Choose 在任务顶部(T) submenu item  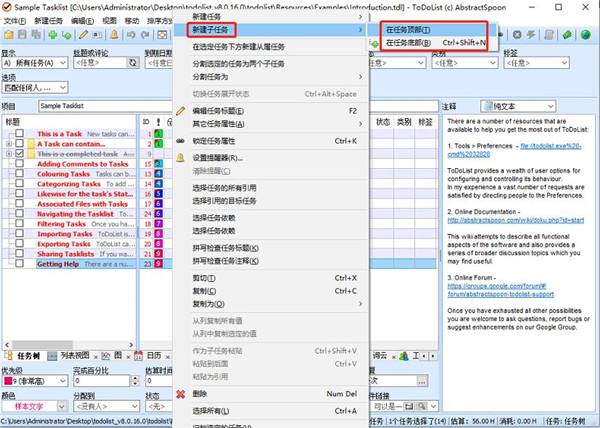point(434,29)
